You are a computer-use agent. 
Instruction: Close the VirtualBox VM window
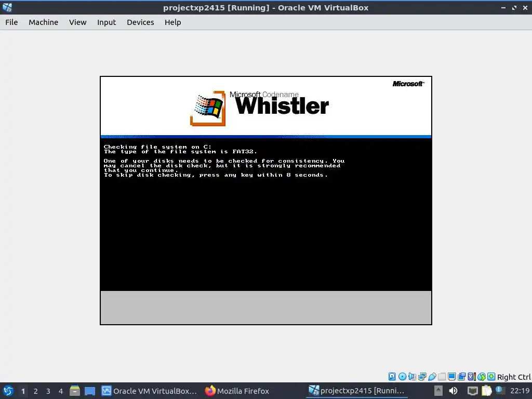(x=525, y=7)
